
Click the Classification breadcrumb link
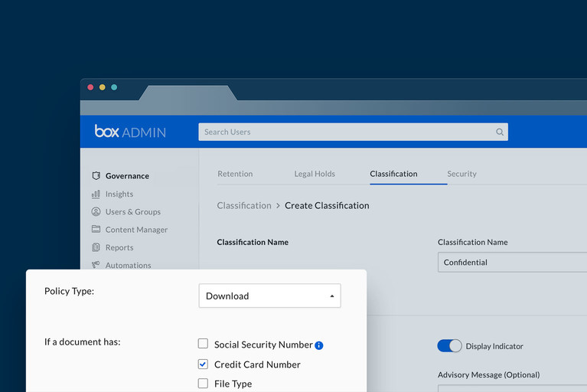tap(244, 205)
